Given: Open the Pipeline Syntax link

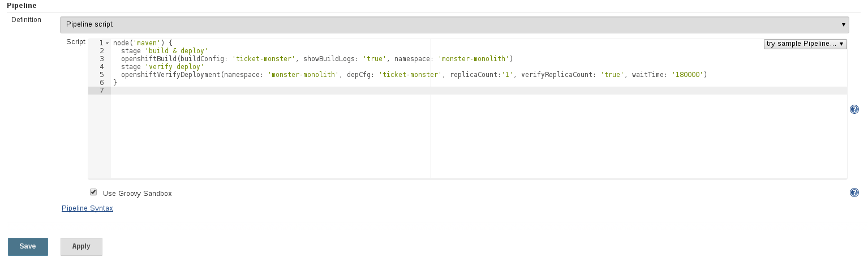Looking at the screenshot, I should (87, 208).
